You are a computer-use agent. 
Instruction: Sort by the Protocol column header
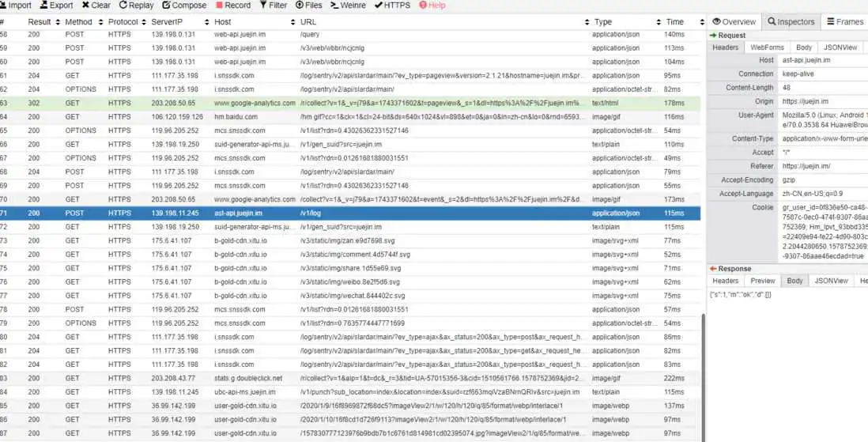pos(127,22)
